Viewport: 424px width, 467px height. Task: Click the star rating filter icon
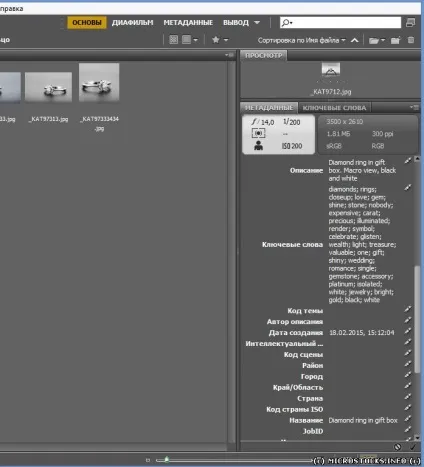(216, 40)
